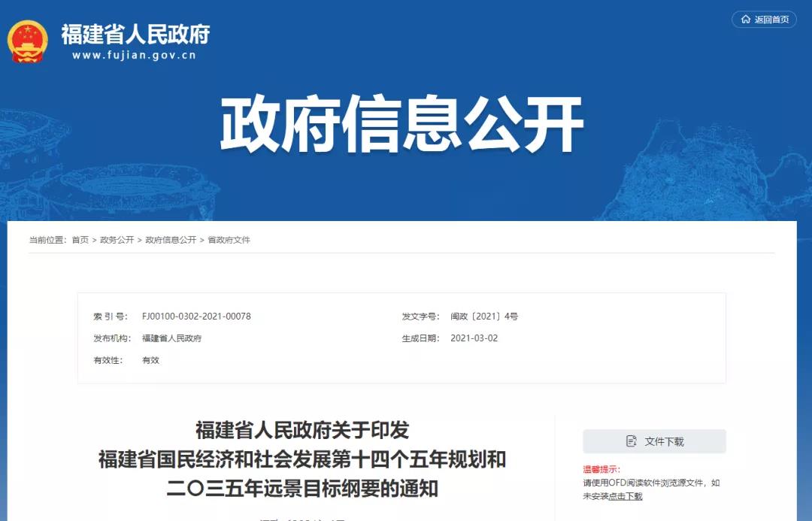Click the 点击下载 OFD reader link
Viewport: 812px width, 521px height.
(x=626, y=496)
